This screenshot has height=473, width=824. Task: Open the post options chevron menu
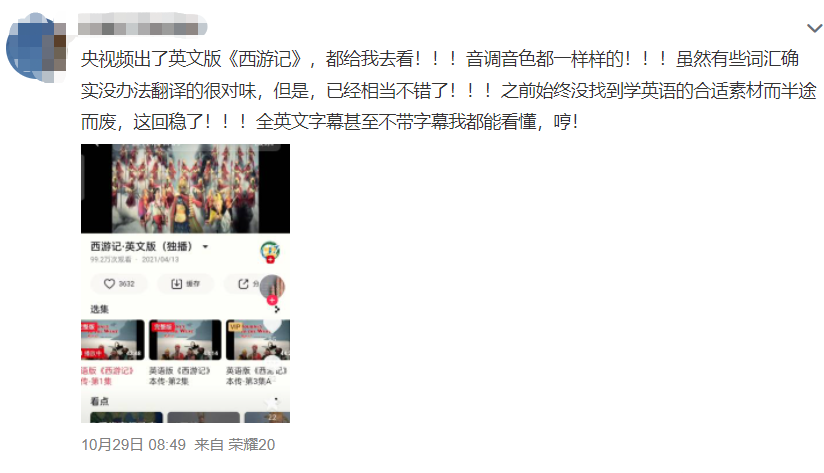[815, 28]
